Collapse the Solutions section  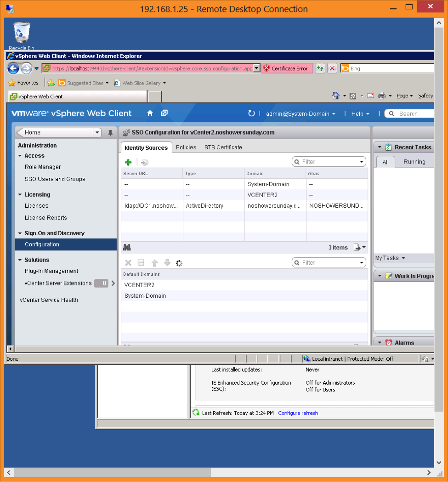(x=20, y=260)
